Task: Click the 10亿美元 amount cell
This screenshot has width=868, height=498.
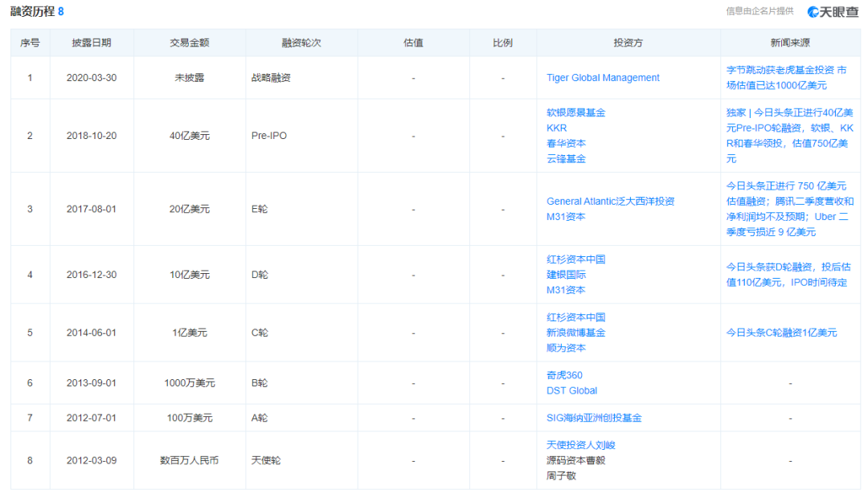Action: coord(190,275)
